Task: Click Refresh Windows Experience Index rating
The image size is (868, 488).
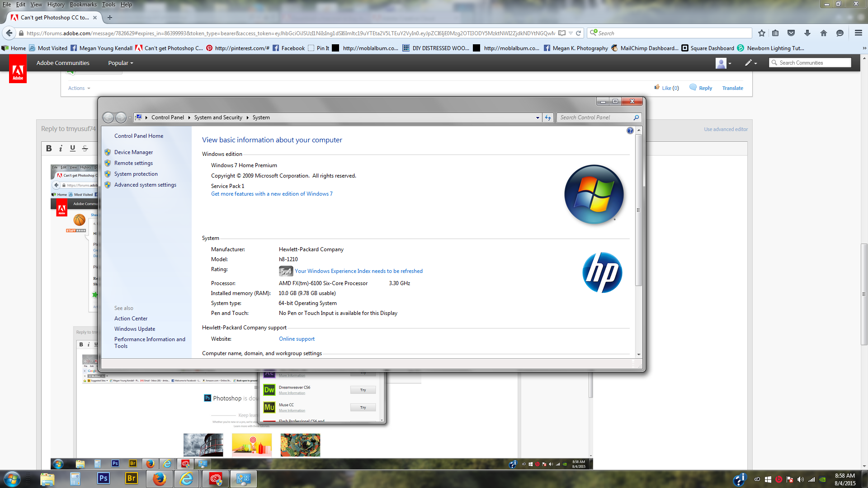Action: pyautogui.click(x=359, y=271)
